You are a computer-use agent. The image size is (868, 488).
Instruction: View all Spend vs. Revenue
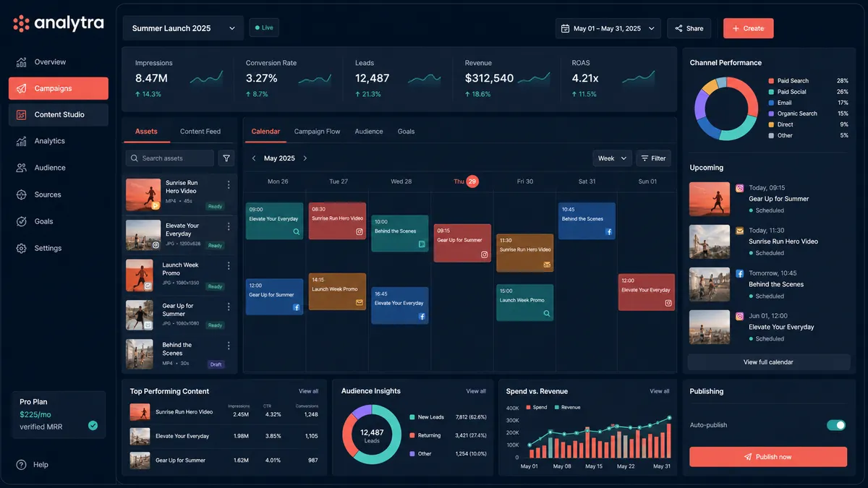point(660,391)
